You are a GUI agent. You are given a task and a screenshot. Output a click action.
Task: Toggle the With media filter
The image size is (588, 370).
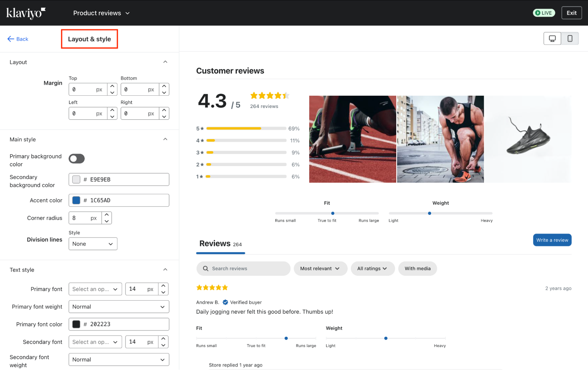pyautogui.click(x=417, y=268)
